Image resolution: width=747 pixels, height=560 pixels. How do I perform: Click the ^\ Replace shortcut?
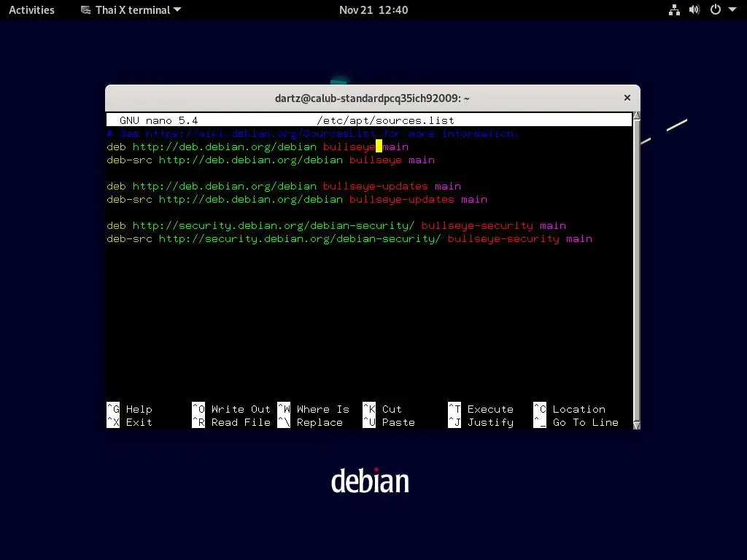[310, 422]
